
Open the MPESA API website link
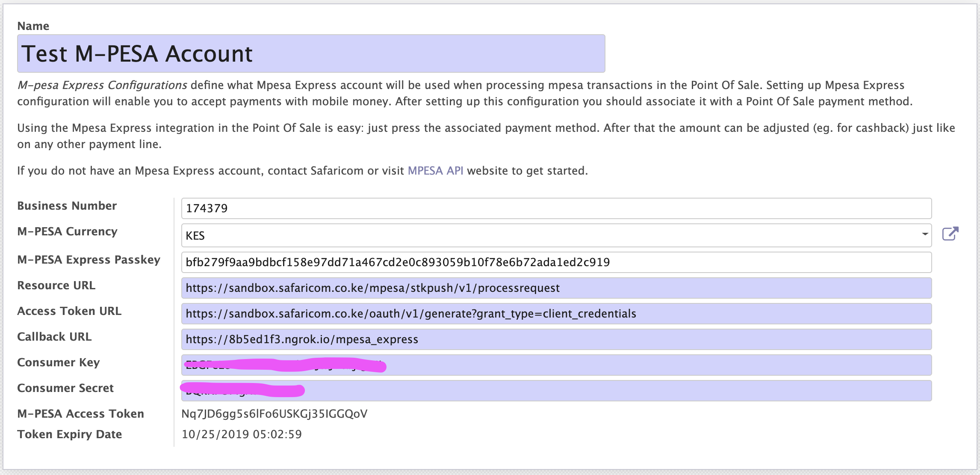pyautogui.click(x=435, y=171)
